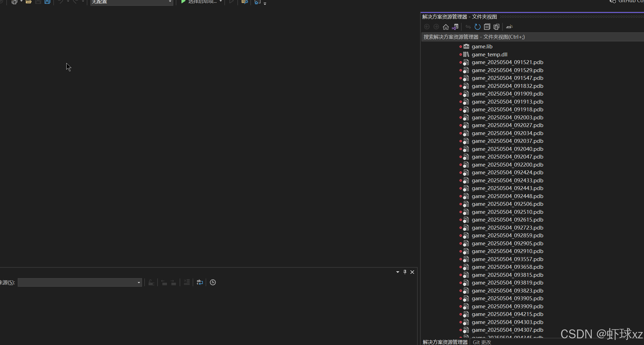644x345 pixels.
Task: Select game.lib in the file tree
Action: 482,46
